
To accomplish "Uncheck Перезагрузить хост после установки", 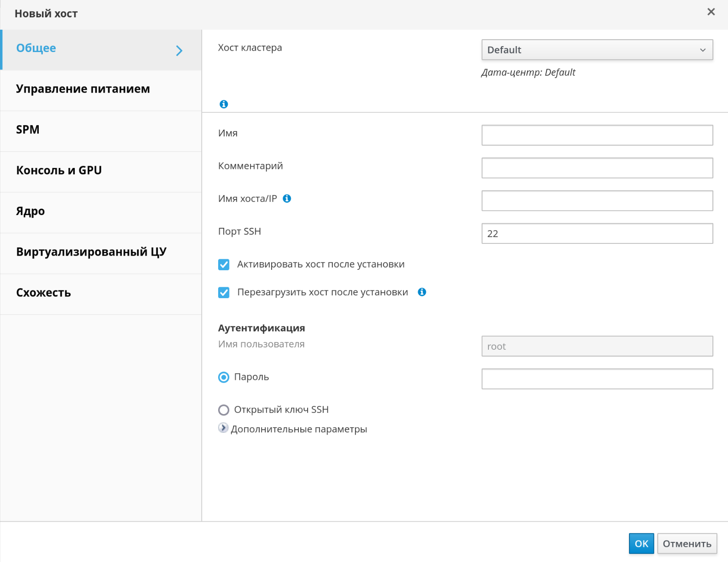I will tap(224, 293).
